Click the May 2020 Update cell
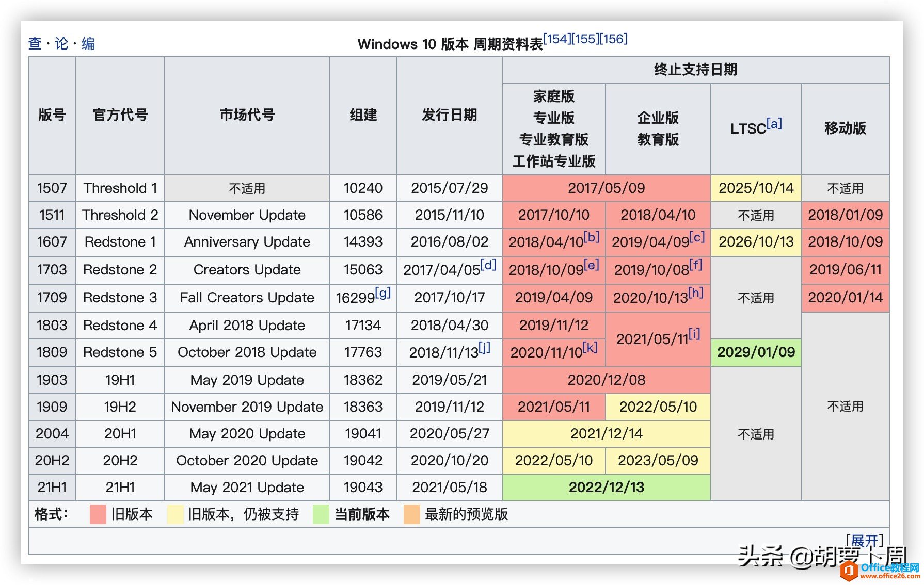This screenshot has height=585, width=924. (247, 434)
